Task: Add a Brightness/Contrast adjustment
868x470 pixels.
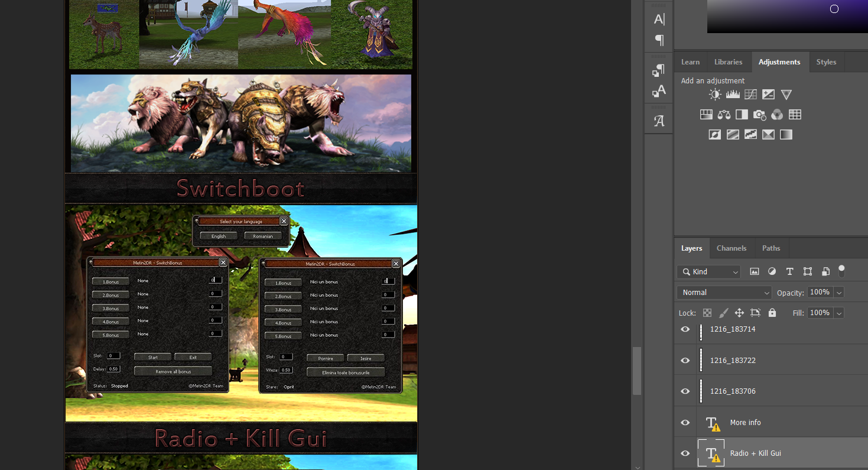Action: click(x=715, y=95)
